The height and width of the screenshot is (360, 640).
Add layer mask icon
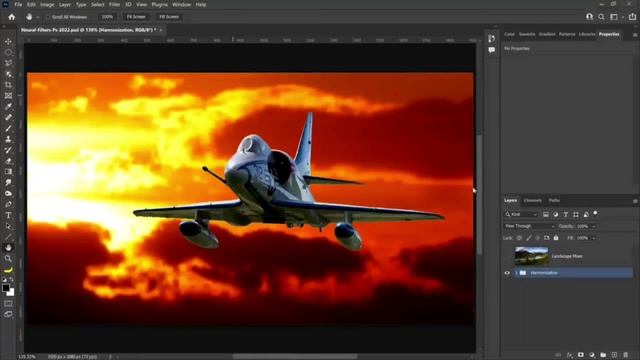pyautogui.click(x=580, y=355)
